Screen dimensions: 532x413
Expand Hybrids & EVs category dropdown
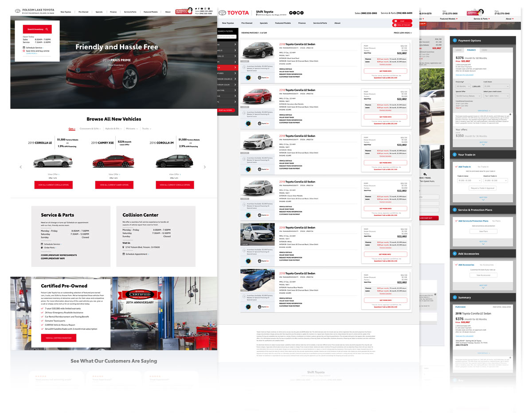point(113,129)
